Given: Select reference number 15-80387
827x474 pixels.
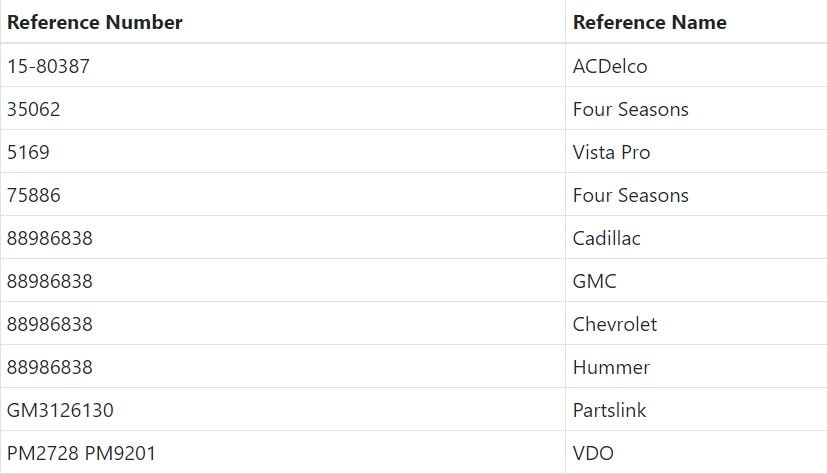Looking at the screenshot, I should [47, 66].
